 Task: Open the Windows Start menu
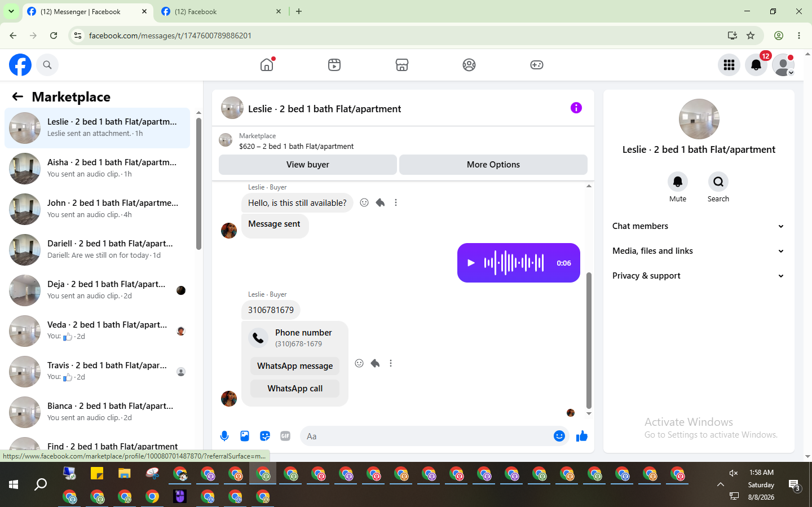point(14,484)
